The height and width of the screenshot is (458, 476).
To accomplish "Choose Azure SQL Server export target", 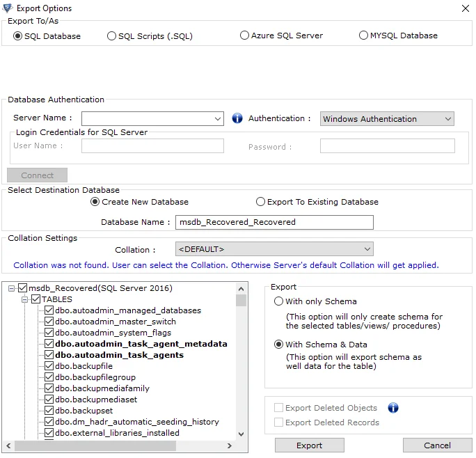I will 244,35.
